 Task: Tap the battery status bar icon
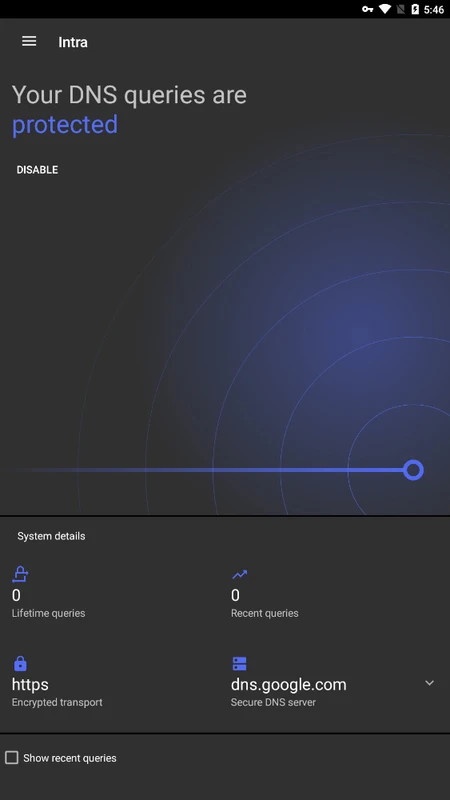click(x=415, y=9)
